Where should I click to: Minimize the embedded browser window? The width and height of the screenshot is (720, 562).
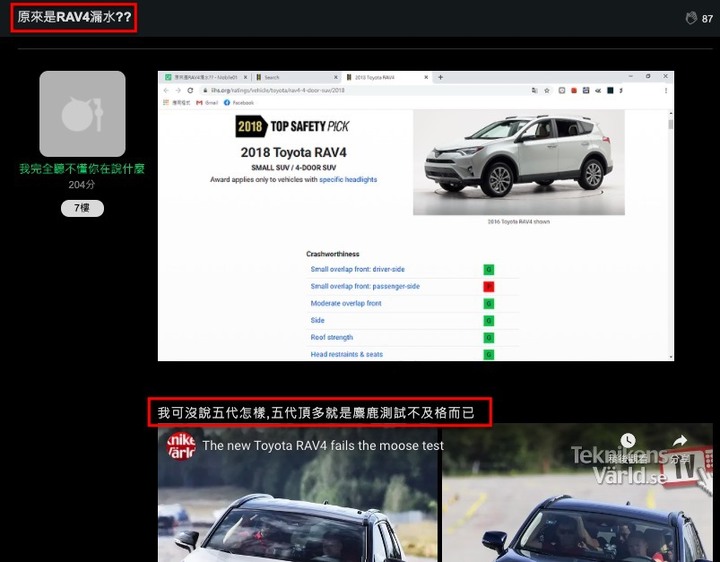pyautogui.click(x=630, y=76)
